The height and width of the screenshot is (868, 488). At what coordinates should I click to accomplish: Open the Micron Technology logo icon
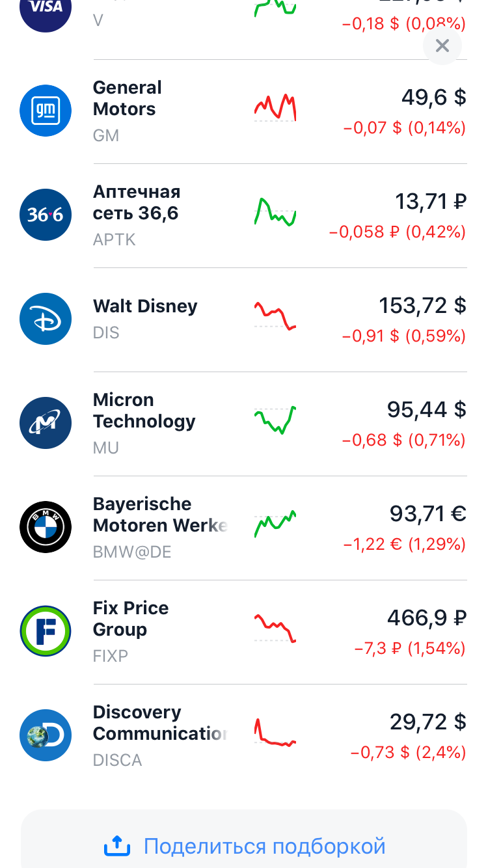tap(46, 423)
